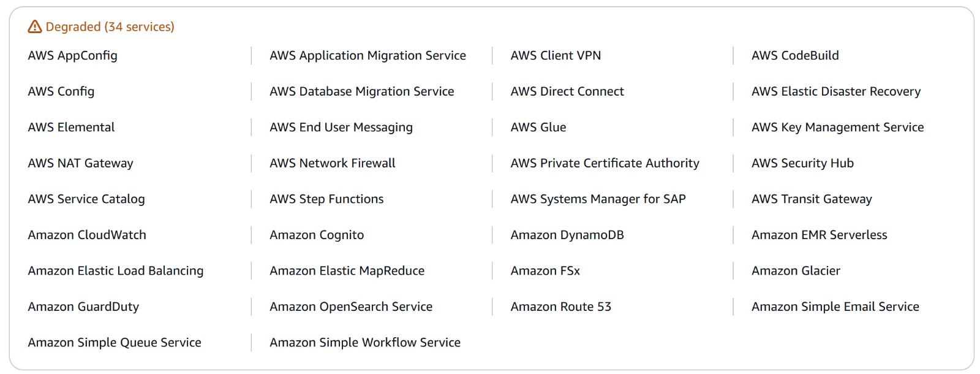Open the AWS AppConfig service link
Screen dimensions: 980x374
pos(72,56)
